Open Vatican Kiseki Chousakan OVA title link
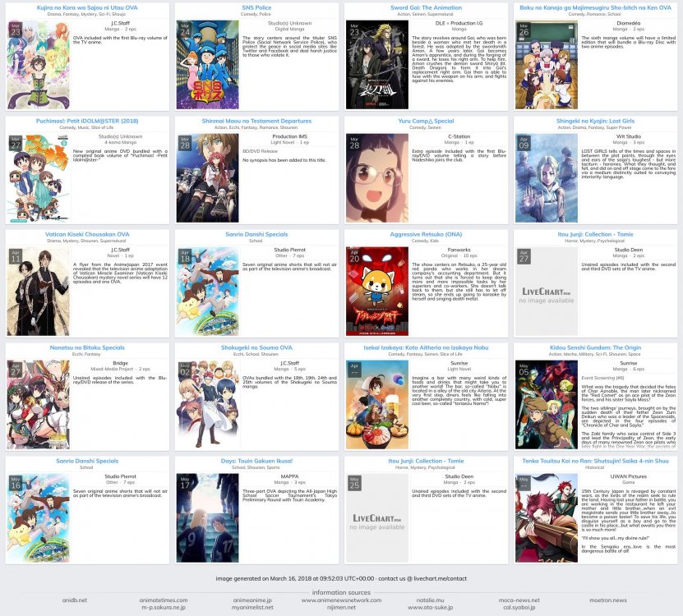 87,234
